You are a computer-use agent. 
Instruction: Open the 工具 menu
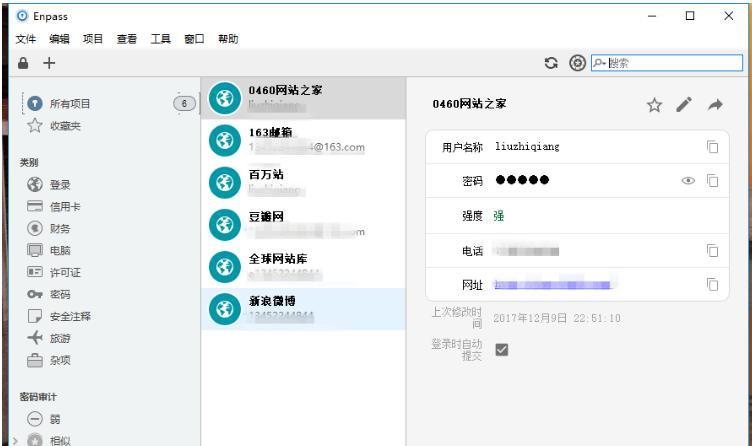pyautogui.click(x=160, y=39)
